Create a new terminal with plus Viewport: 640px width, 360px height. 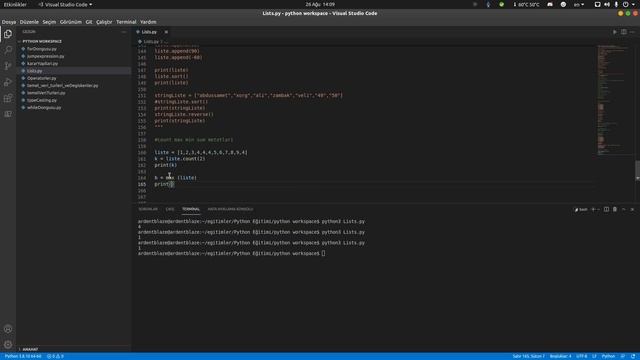pos(593,209)
